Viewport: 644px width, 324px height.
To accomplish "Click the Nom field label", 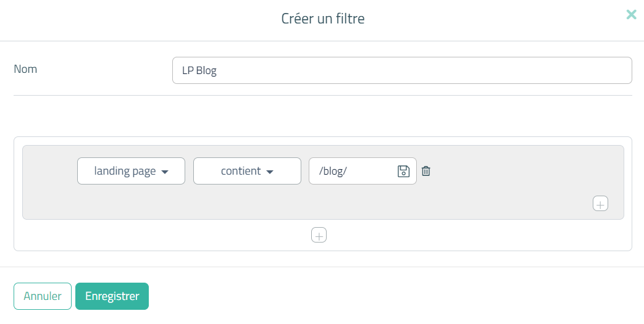I will pos(25,69).
